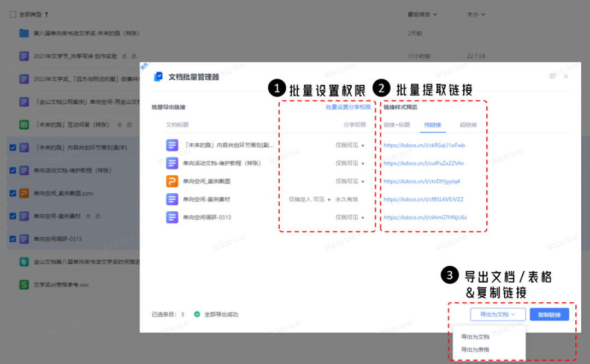Open link https://kdocs.cn/l/culPuZxZZVAv

point(424,163)
